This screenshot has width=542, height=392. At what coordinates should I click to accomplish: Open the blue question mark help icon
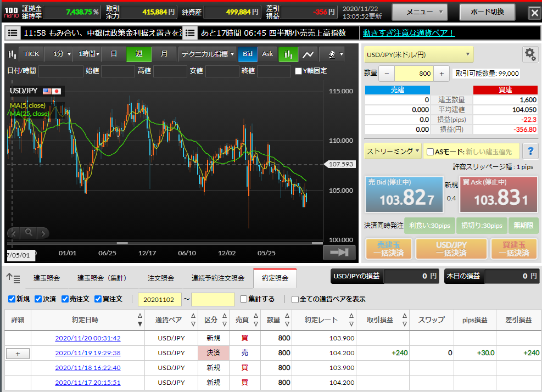(530, 151)
